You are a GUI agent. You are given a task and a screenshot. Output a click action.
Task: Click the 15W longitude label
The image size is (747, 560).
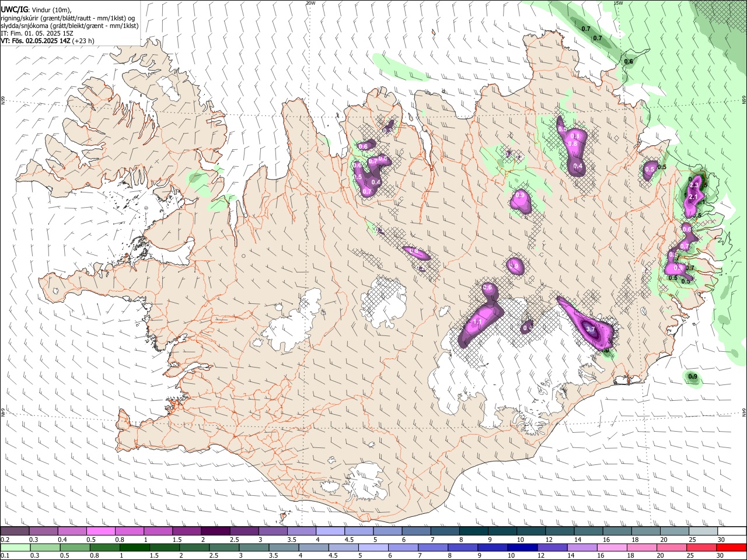tap(618, 3)
